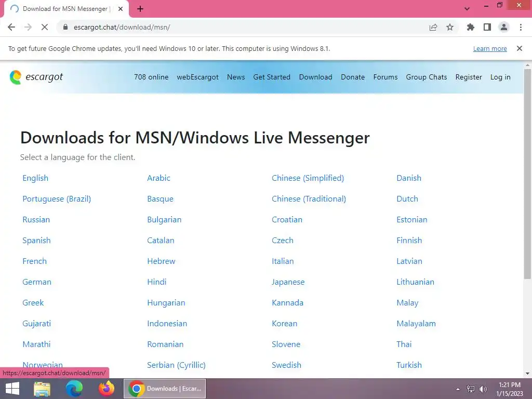Select the Chinese (Traditional) link
The height and width of the screenshot is (399, 532).
(309, 199)
